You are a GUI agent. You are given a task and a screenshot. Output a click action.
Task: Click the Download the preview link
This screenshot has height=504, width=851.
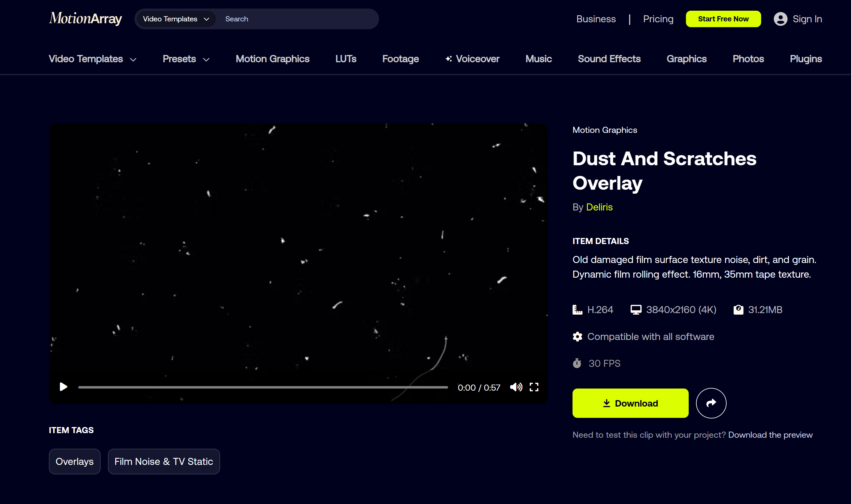click(770, 434)
